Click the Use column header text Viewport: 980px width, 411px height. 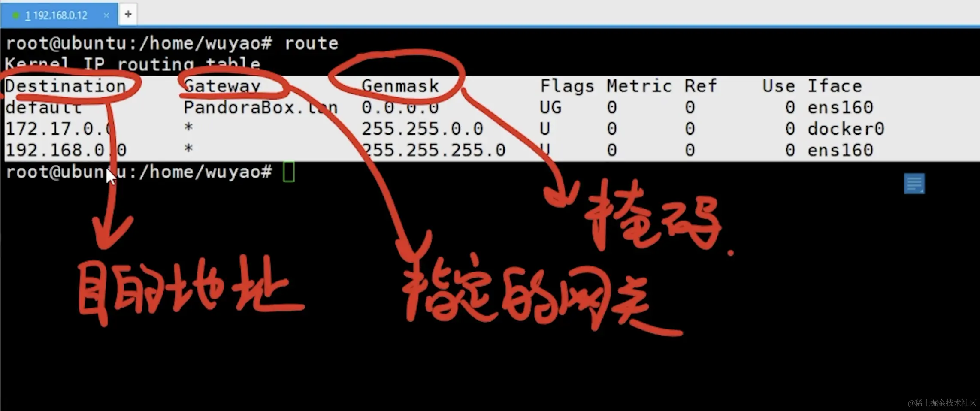tap(778, 86)
